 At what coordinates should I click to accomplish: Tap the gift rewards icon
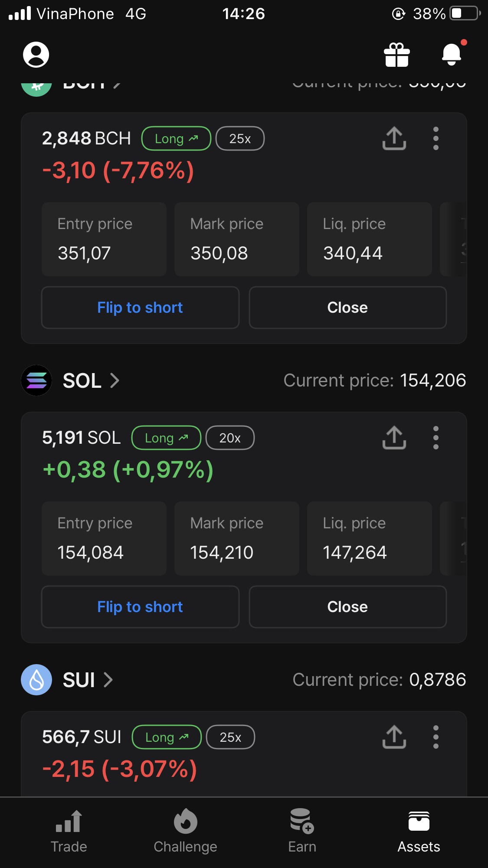point(396,55)
